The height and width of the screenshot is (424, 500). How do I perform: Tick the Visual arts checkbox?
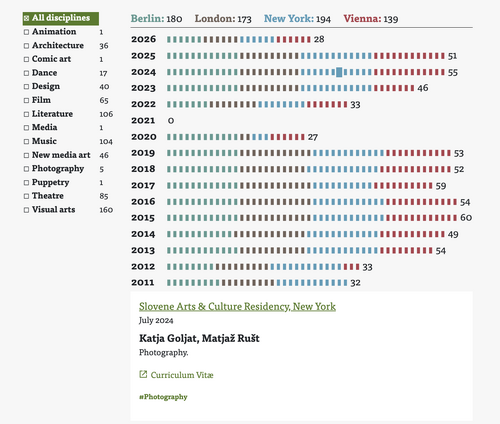pos(26,210)
